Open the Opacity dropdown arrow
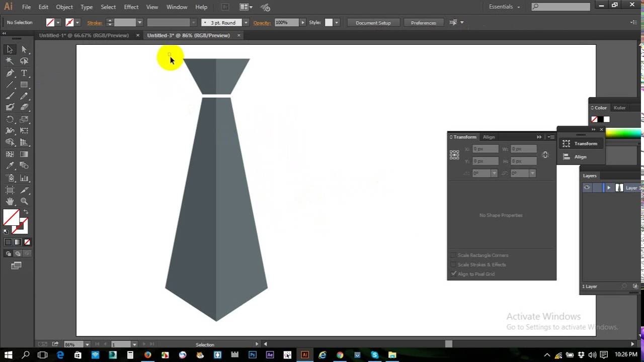 point(302,22)
